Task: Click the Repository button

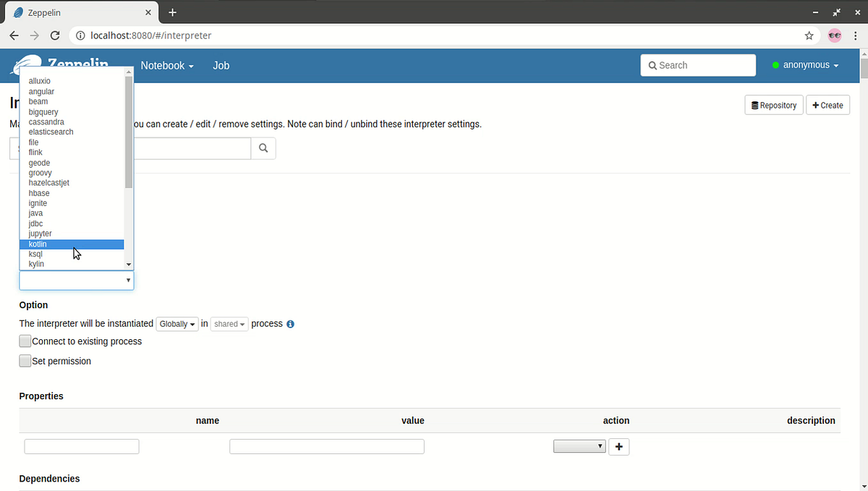Action: (773, 105)
